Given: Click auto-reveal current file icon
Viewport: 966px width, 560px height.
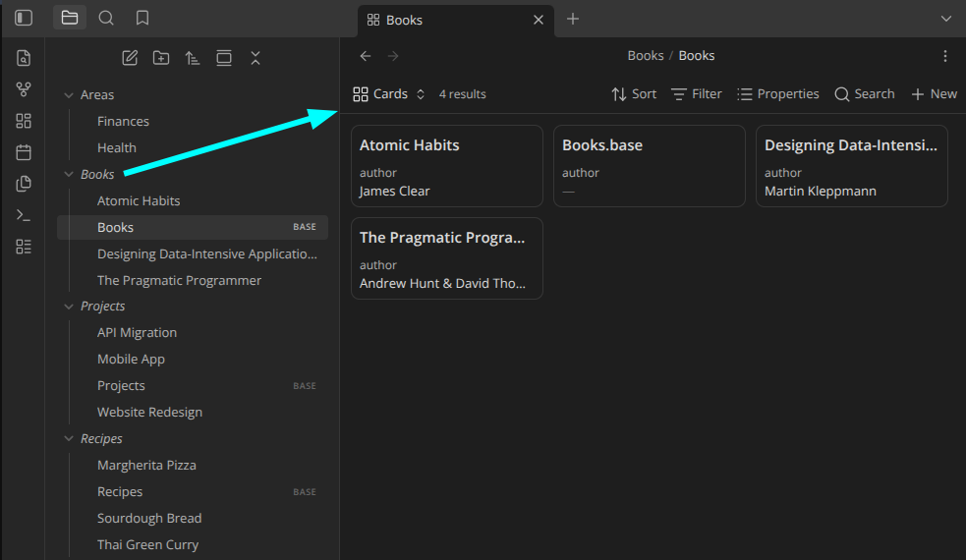Looking at the screenshot, I should (224, 58).
